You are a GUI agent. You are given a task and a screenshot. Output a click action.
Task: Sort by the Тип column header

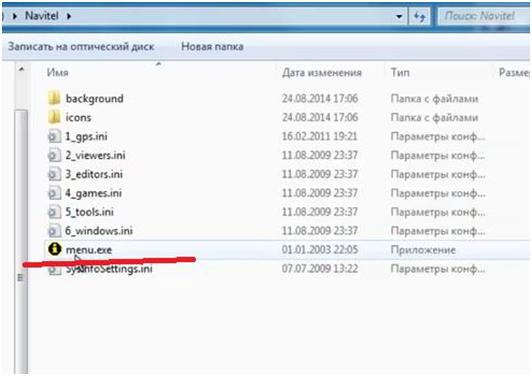[x=400, y=72]
